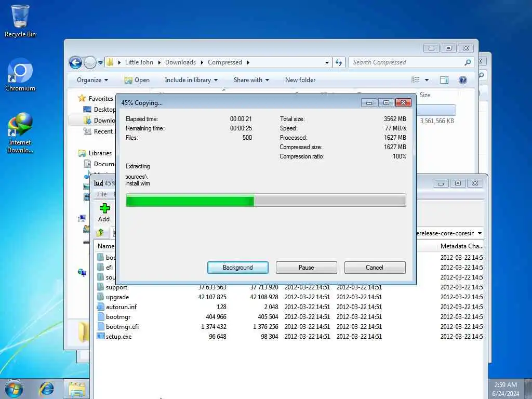
Task: Select the efi folder row
Action: point(105,268)
